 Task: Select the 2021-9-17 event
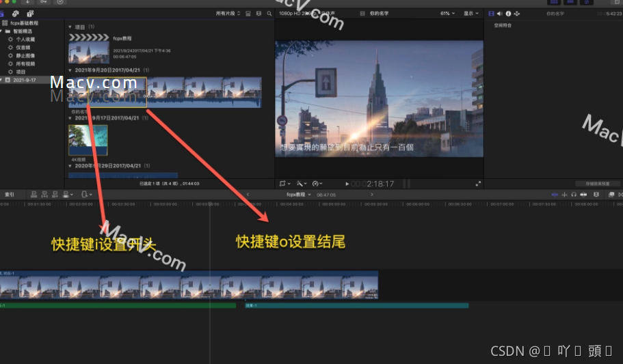[x=24, y=80]
